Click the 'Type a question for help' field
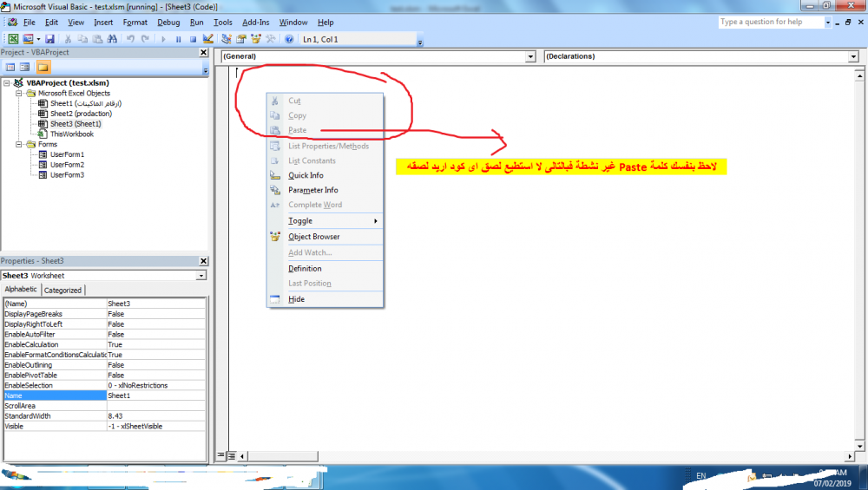The image size is (868, 490). coord(771,23)
